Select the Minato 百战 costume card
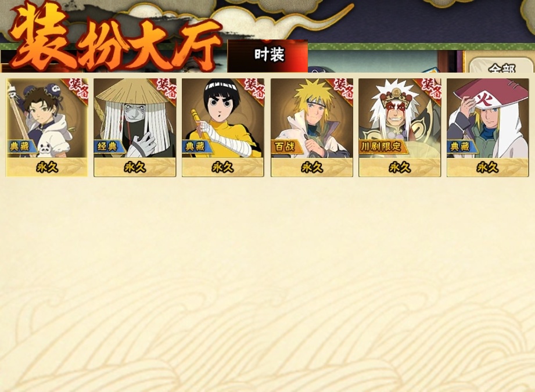Image resolution: width=535 pixels, height=392 pixels. [312, 128]
